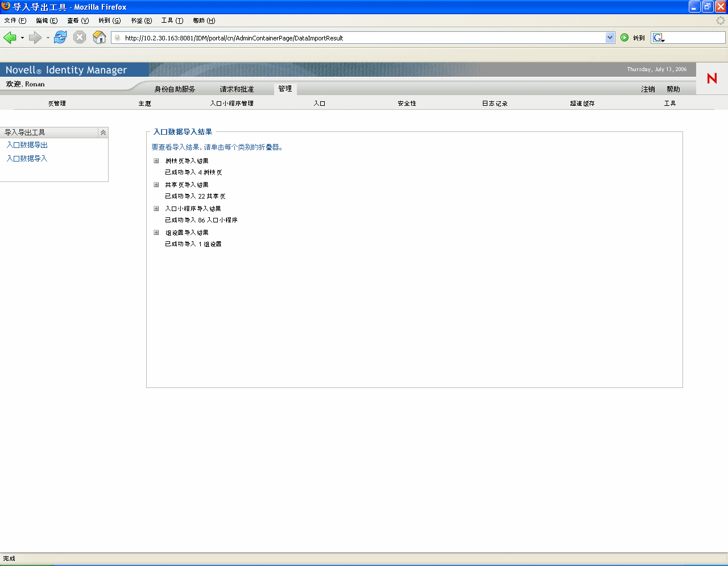This screenshot has height=566, width=728.
Task: Click the instruction line 要查看导入结果
Action: pyautogui.click(x=217, y=147)
